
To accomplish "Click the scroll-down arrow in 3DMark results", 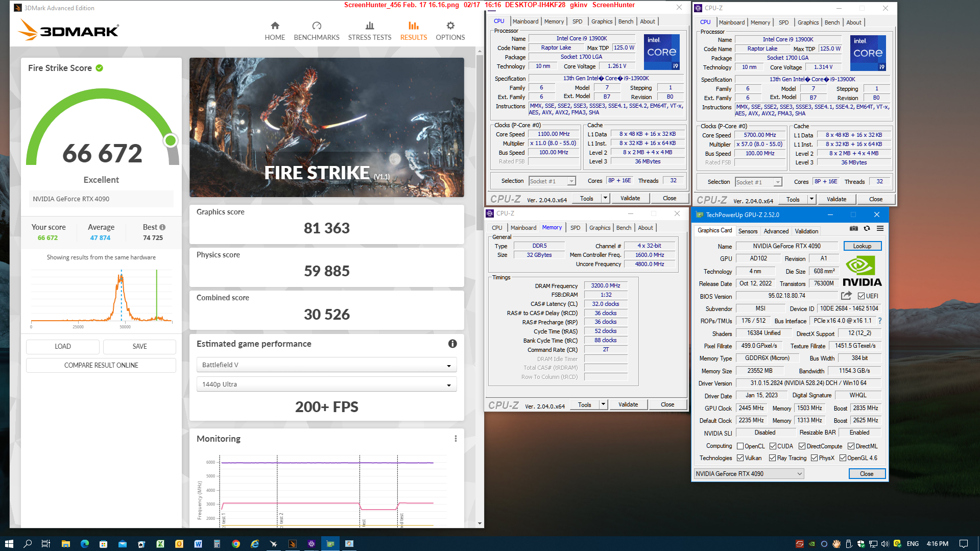I will (480, 523).
